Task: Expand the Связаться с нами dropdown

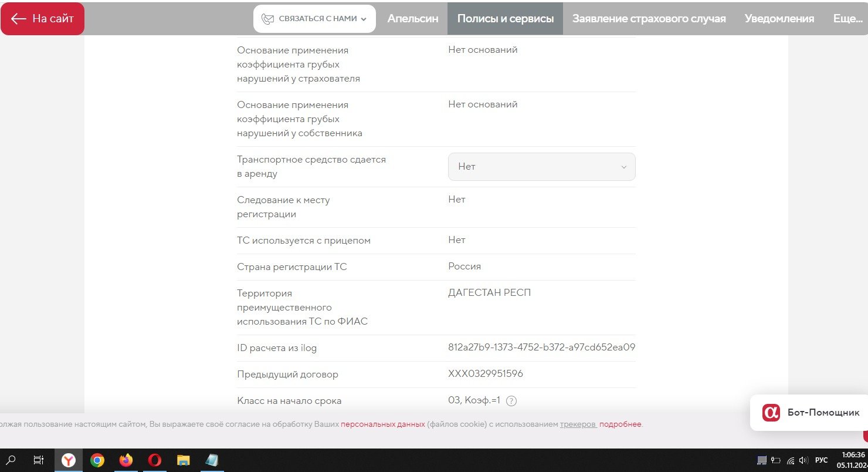Action: pos(314,19)
